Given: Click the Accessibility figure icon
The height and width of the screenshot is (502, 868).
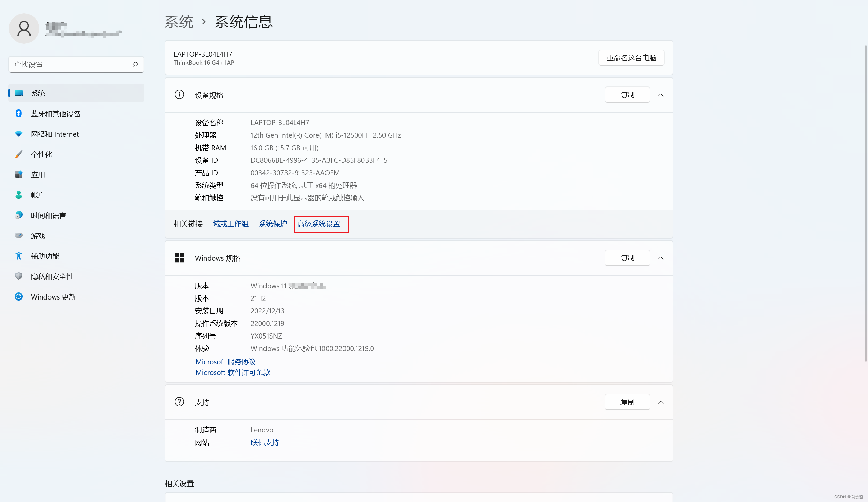Looking at the screenshot, I should pos(19,256).
